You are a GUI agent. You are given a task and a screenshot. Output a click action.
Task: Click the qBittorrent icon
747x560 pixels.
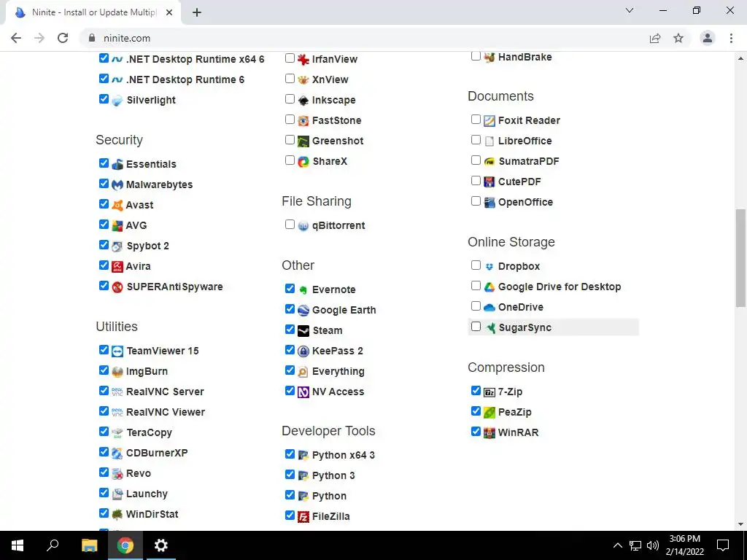click(303, 226)
